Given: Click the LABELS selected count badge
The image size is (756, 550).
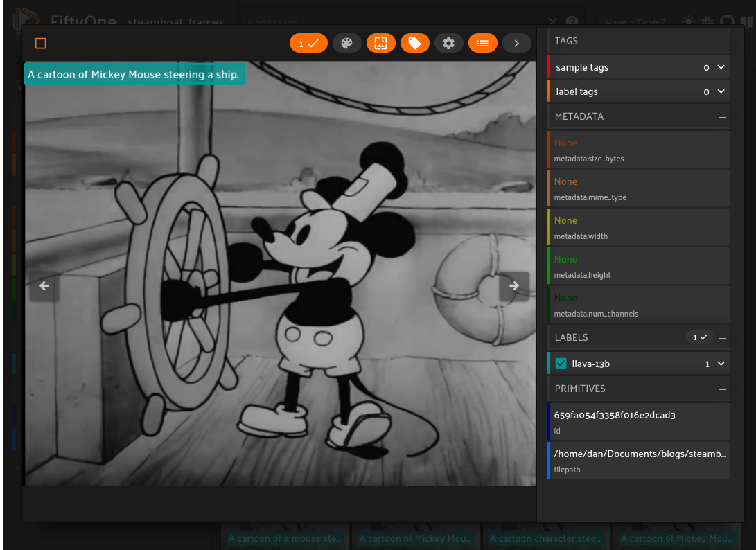Looking at the screenshot, I should point(700,337).
